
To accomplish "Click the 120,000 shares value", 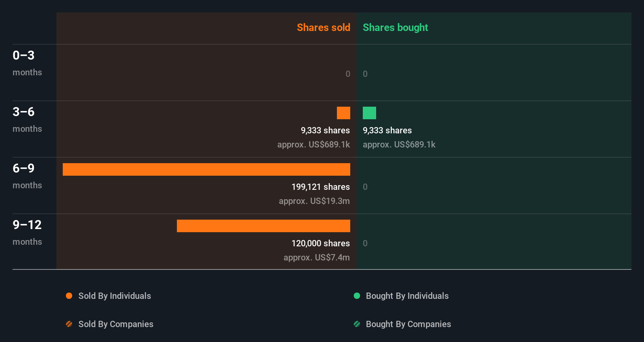I will click(x=320, y=244).
